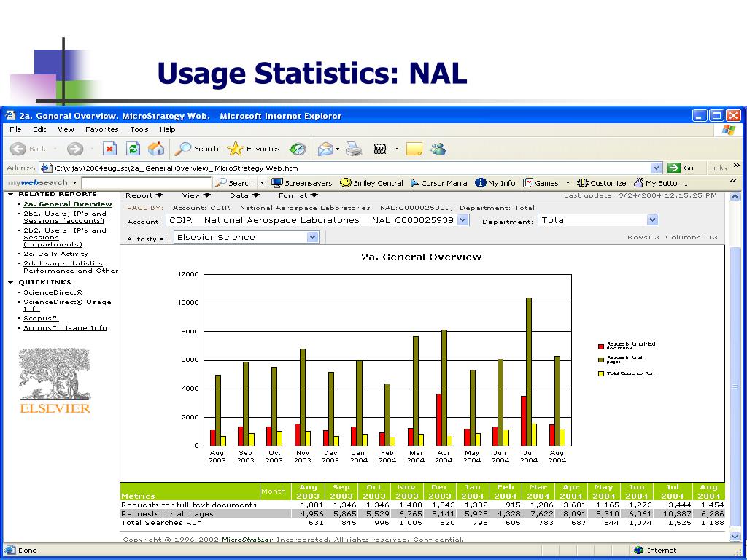Open the Address bar history dropdown arrow
The image size is (747, 560).
pyautogui.click(x=657, y=168)
